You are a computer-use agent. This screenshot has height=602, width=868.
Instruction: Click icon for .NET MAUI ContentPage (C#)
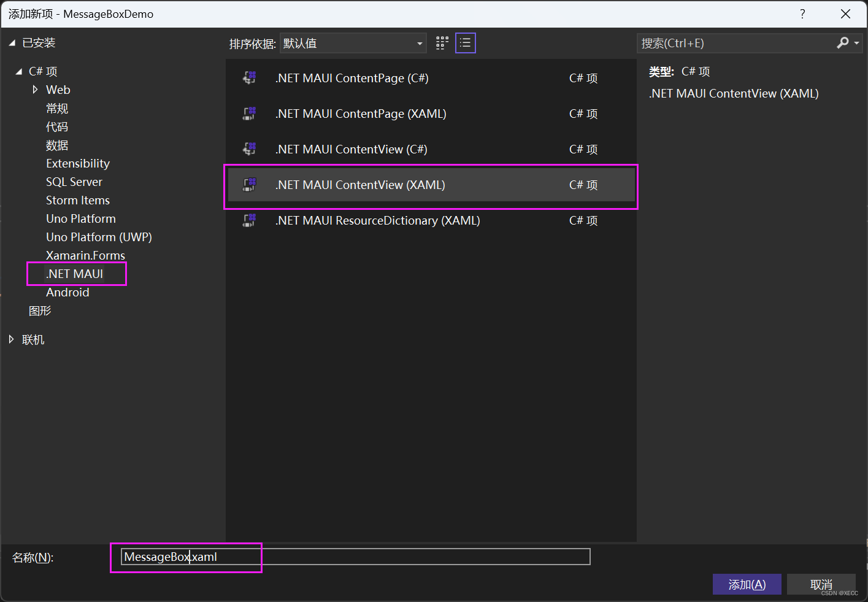(x=250, y=78)
